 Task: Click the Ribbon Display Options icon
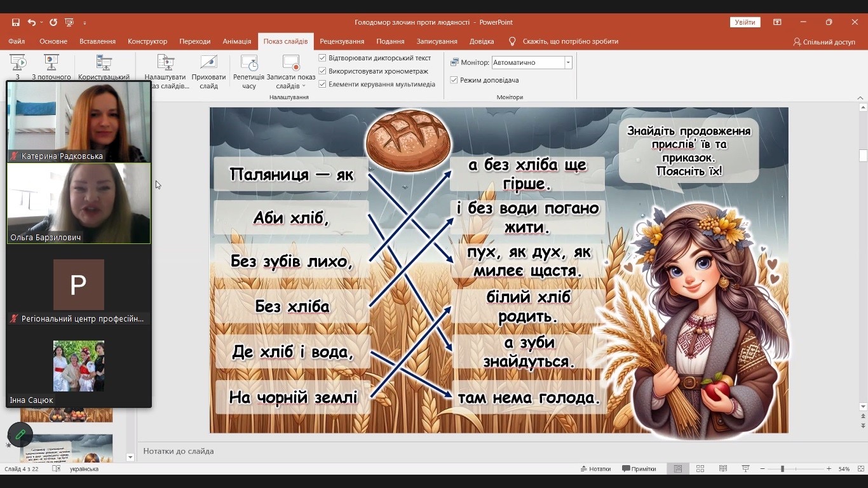pyautogui.click(x=777, y=22)
